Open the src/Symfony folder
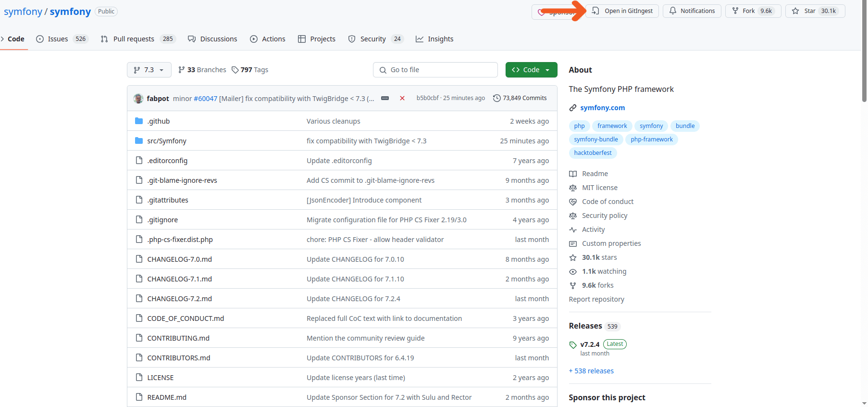This screenshot has height=407, width=868. point(167,141)
